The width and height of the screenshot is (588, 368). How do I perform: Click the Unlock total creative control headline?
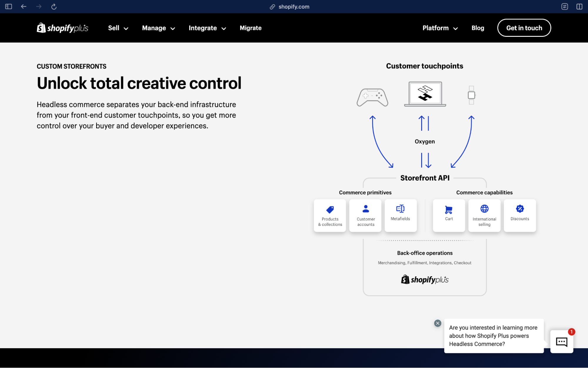[139, 83]
